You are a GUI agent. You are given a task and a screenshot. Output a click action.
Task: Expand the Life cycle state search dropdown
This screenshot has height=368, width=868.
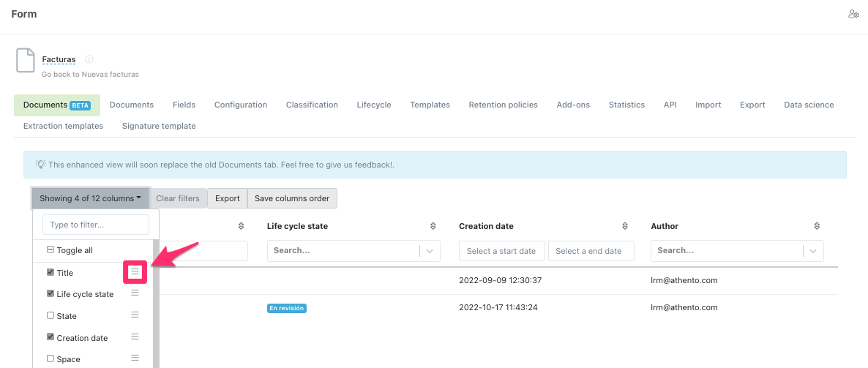(x=430, y=251)
